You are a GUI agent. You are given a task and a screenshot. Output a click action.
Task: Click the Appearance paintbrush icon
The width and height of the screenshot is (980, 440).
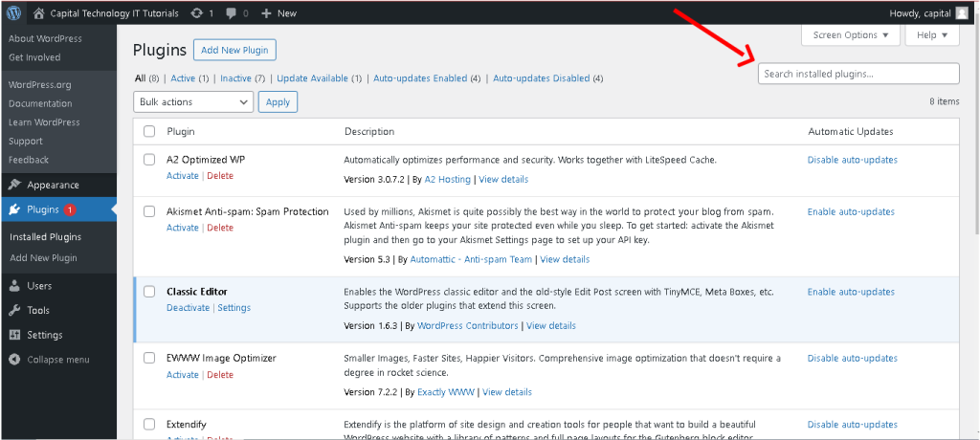pyautogui.click(x=14, y=185)
